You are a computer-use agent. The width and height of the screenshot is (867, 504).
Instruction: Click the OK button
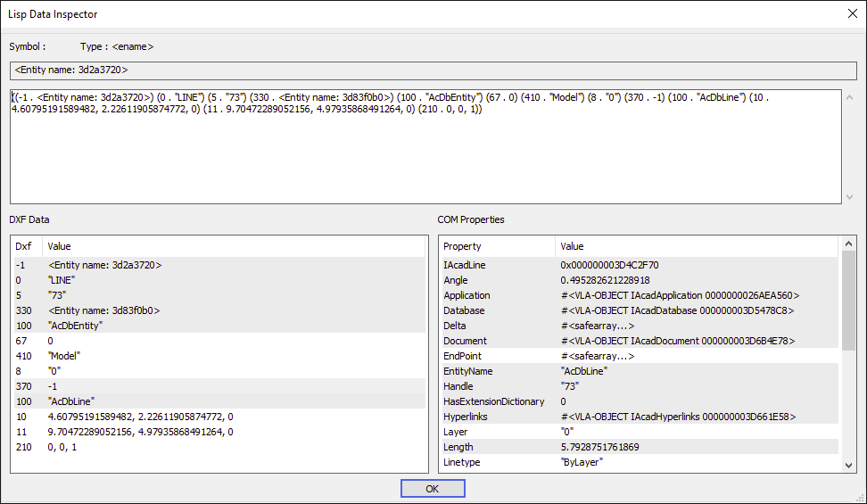(x=433, y=489)
